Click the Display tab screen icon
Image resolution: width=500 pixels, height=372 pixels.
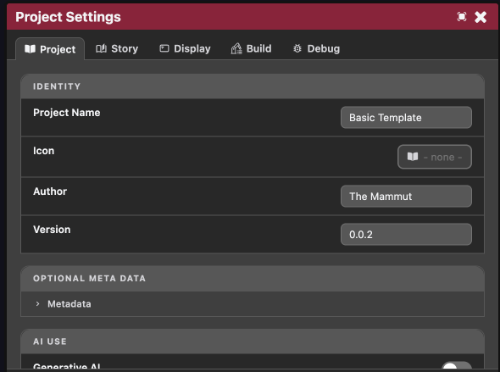pyautogui.click(x=164, y=49)
